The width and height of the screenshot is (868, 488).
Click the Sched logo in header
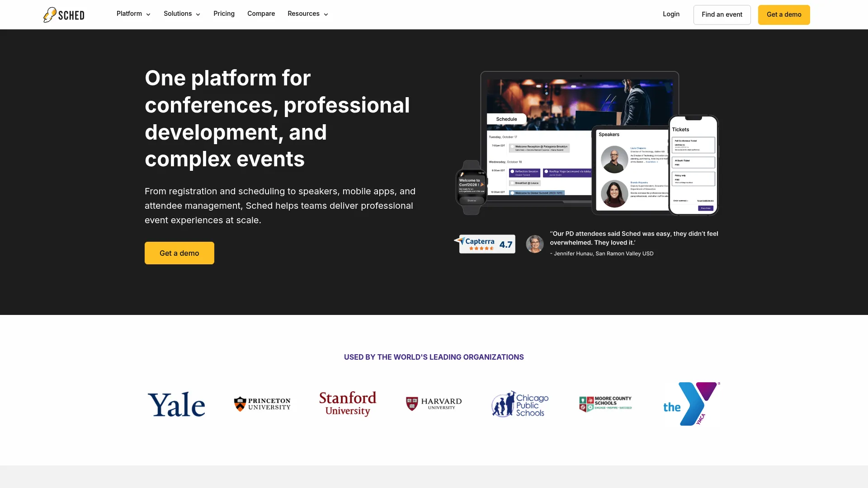tap(64, 15)
